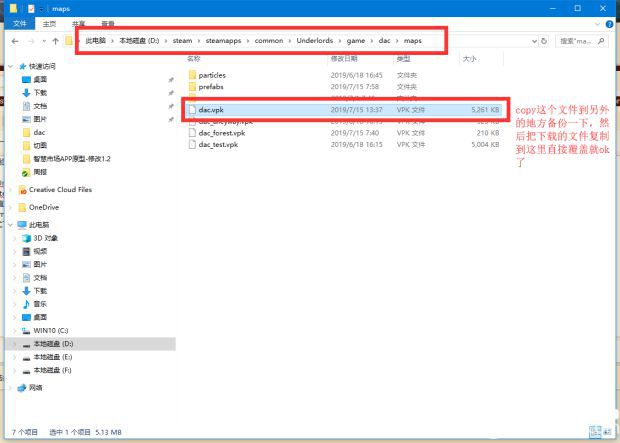Screen dimensions: 620x443
Task: Click the 音乐 music note icon
Action: coord(26,304)
